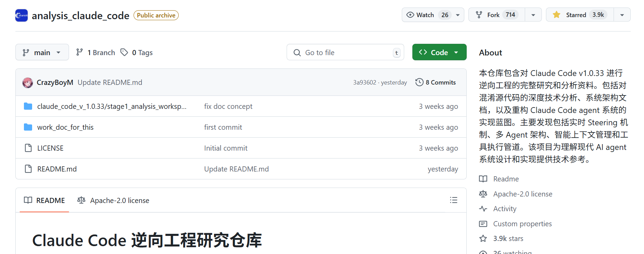Click the branch icon next to 1 Branch
Screen dimensions: 644x254
(80, 52)
